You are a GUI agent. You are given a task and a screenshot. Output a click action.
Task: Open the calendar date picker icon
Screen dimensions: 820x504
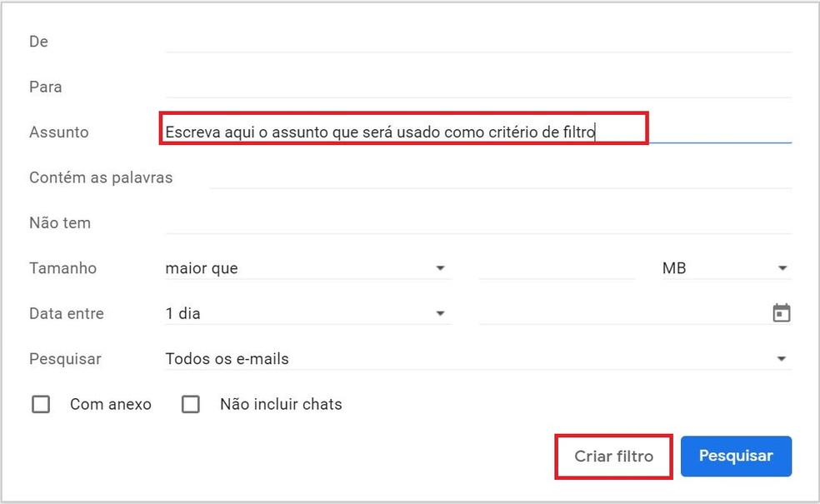(x=781, y=313)
